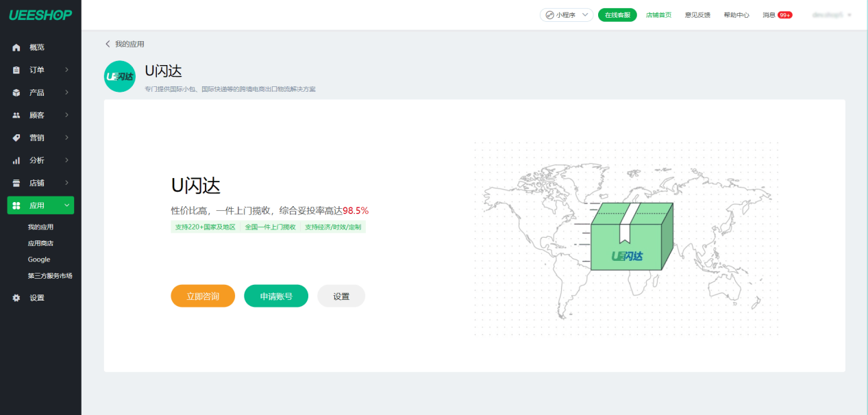This screenshot has width=868, height=415.
Task: Click the 支持220+国家及地区 tag
Action: (x=205, y=227)
